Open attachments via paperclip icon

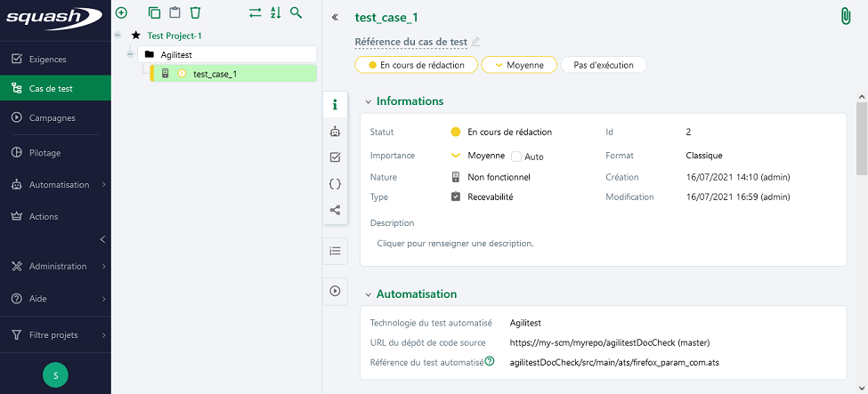tap(844, 16)
